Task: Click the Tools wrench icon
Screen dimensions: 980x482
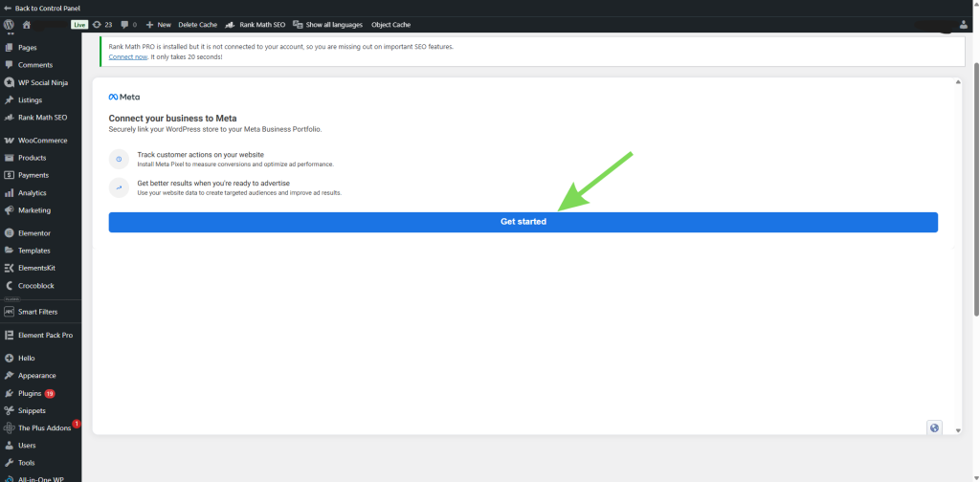Action: tap(9, 463)
